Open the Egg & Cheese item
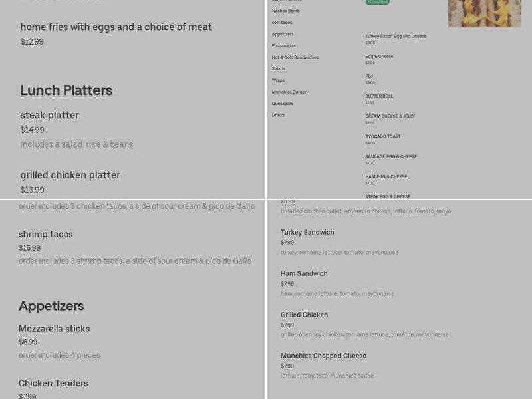The image size is (532, 399). point(379,57)
